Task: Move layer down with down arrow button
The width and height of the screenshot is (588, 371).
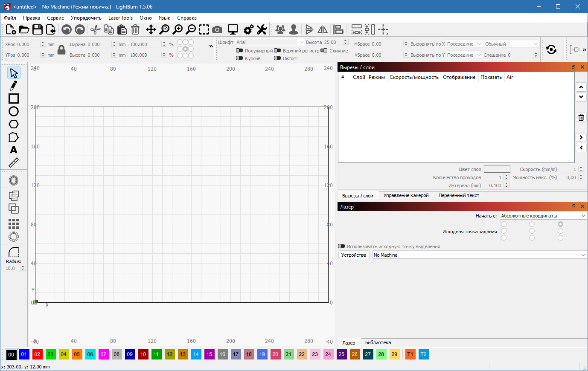Action: [581, 97]
